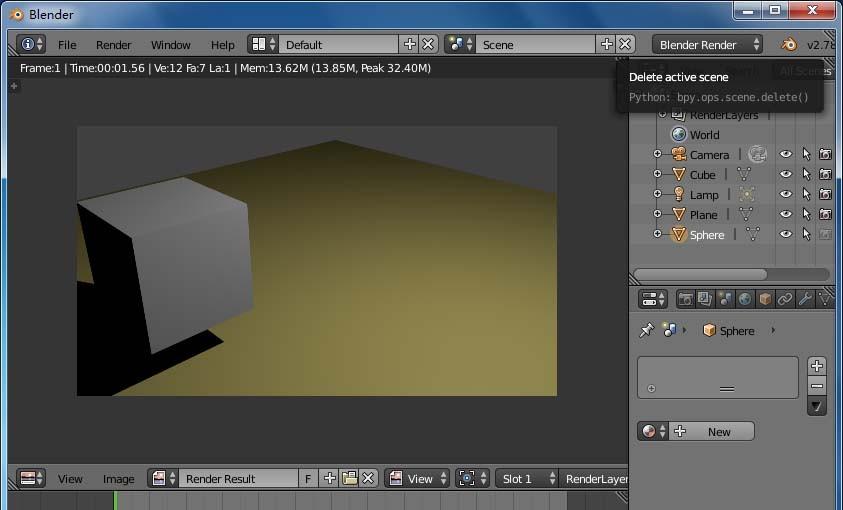Open the scene browser icon
The image size is (843, 510).
point(460,45)
